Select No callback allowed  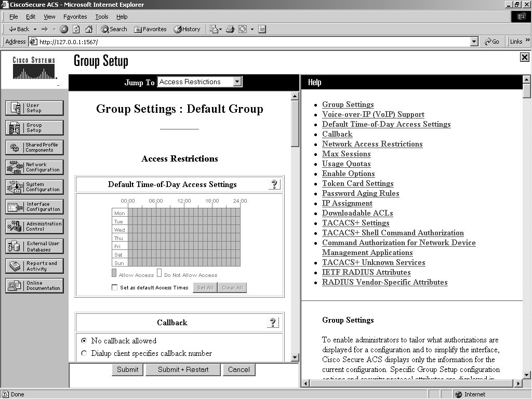[84, 340]
